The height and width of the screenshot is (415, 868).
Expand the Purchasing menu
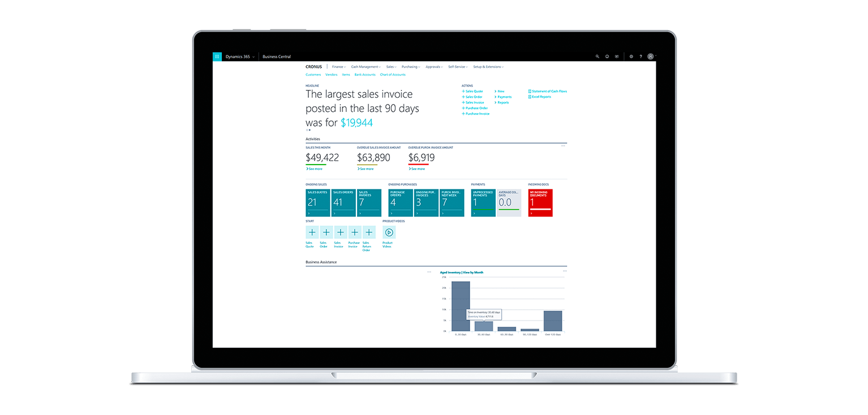click(x=411, y=67)
